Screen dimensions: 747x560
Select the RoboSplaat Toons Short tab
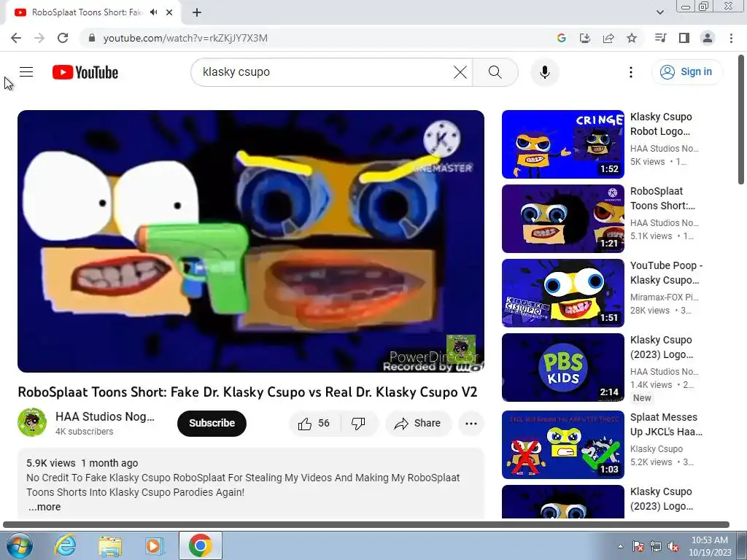tap(87, 12)
